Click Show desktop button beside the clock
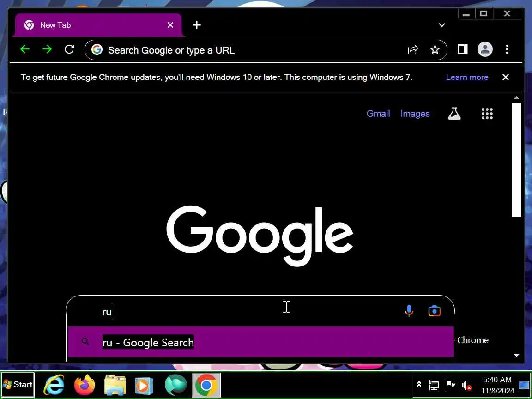This screenshot has width=532, height=399. point(524,385)
